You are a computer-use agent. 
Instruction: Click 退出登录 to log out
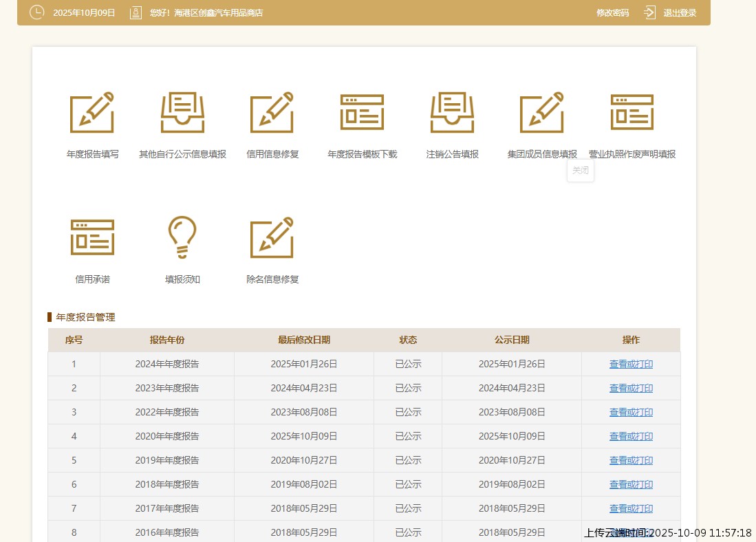pos(679,13)
